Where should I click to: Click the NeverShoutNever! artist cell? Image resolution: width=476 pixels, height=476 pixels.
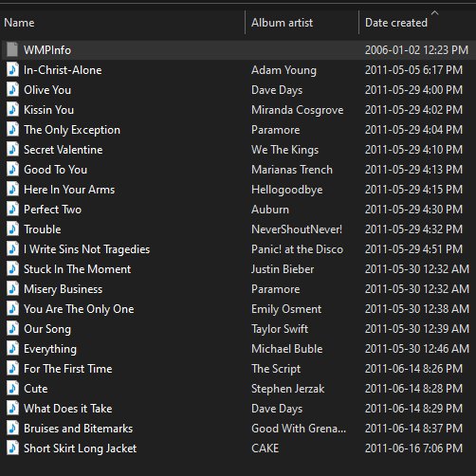tap(297, 229)
